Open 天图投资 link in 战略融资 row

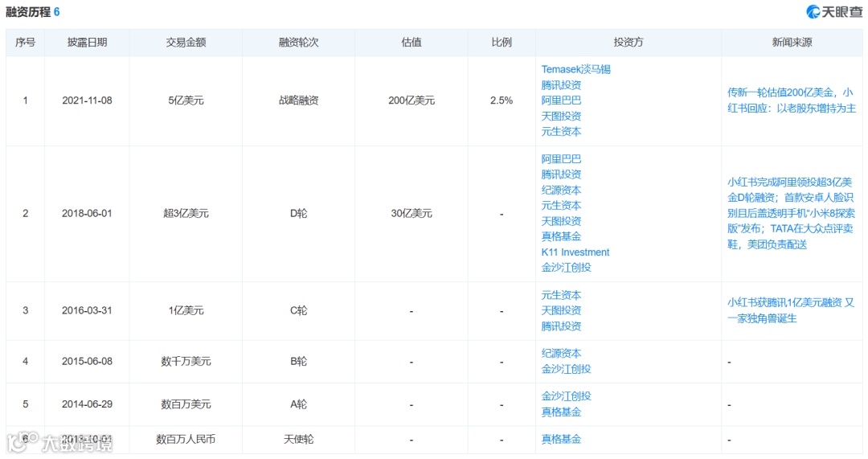coord(561,116)
